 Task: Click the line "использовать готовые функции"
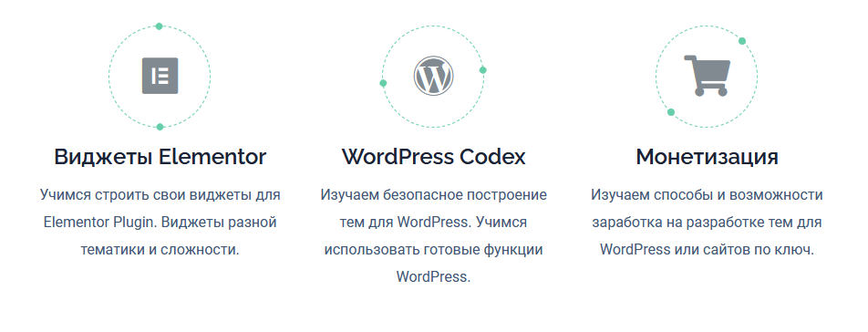(x=433, y=250)
